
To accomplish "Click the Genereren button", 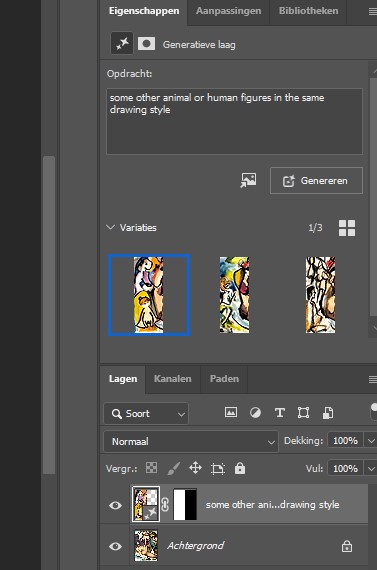I will pyautogui.click(x=316, y=180).
